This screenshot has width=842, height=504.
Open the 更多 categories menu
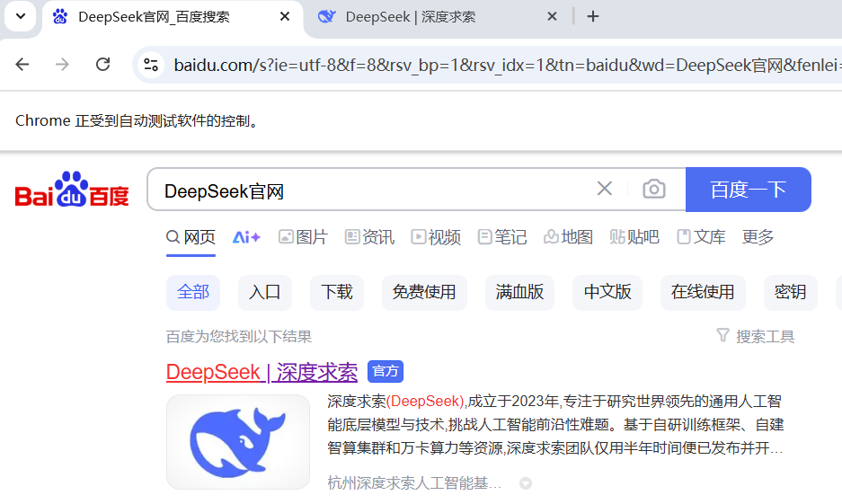point(758,236)
